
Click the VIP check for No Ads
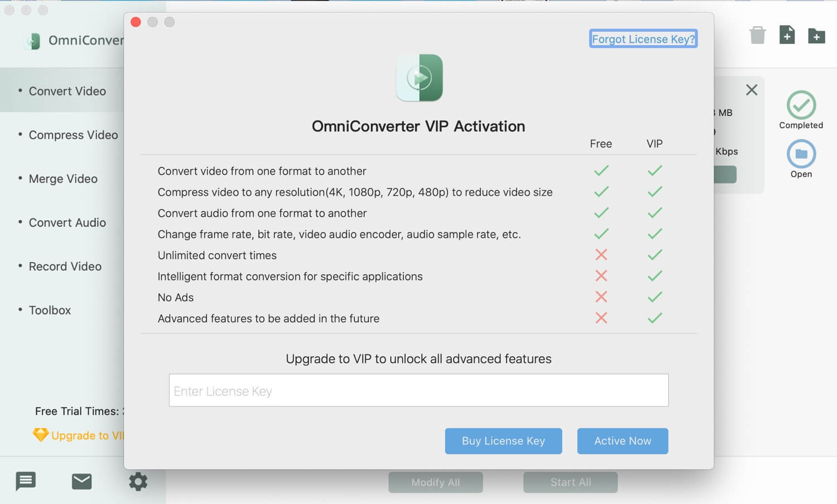pos(655,297)
